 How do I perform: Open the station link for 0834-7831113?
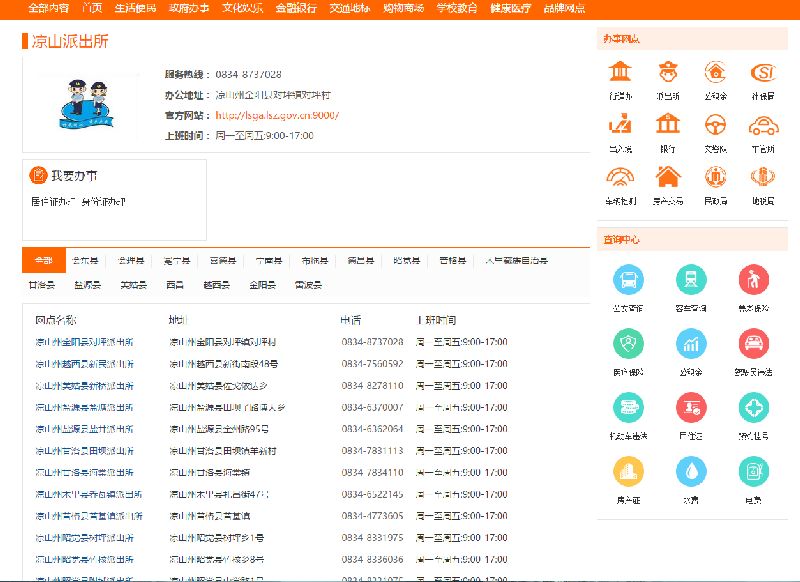(84, 451)
